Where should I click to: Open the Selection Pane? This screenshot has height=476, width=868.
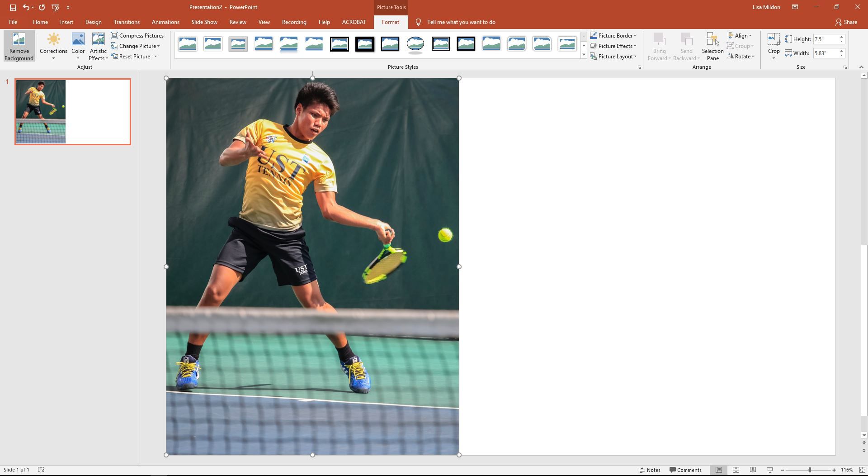(x=712, y=47)
